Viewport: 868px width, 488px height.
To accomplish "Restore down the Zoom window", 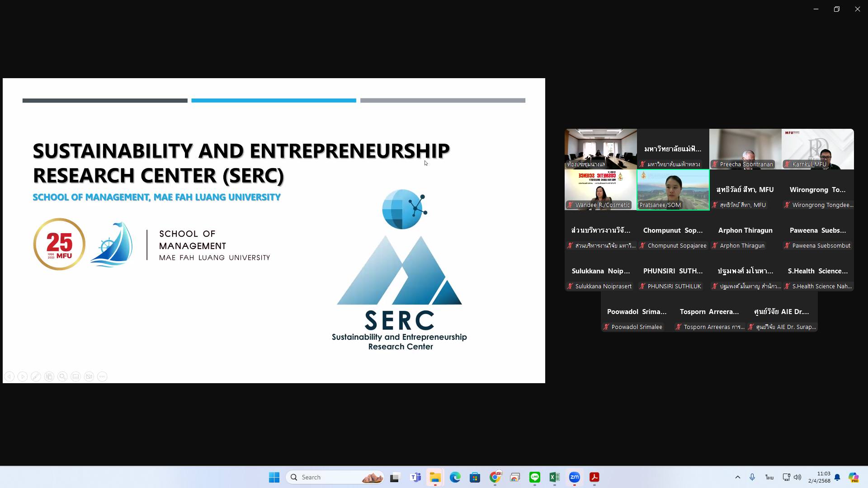I will 837,9.
